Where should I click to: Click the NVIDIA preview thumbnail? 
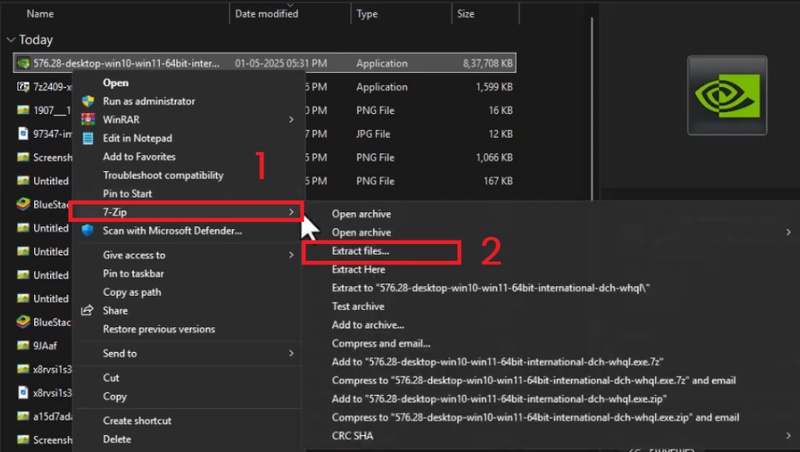[x=727, y=95]
